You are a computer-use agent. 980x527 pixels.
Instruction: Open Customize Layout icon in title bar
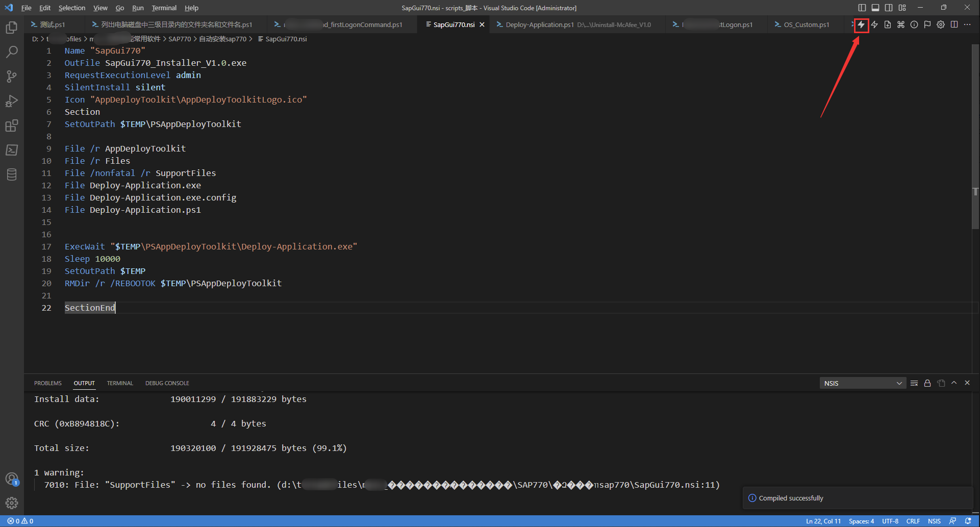[x=902, y=8]
